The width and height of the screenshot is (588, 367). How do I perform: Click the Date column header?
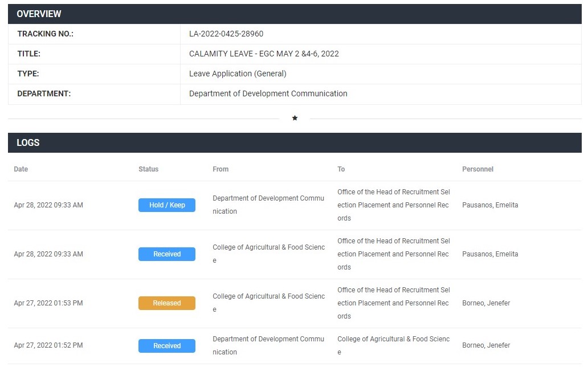[21, 169]
